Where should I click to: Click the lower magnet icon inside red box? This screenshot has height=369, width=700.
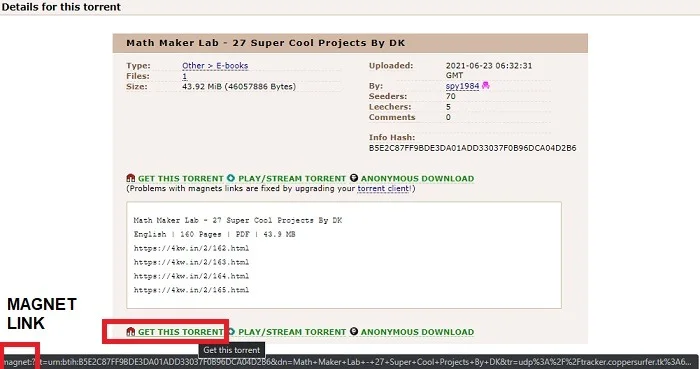pyautogui.click(x=130, y=332)
